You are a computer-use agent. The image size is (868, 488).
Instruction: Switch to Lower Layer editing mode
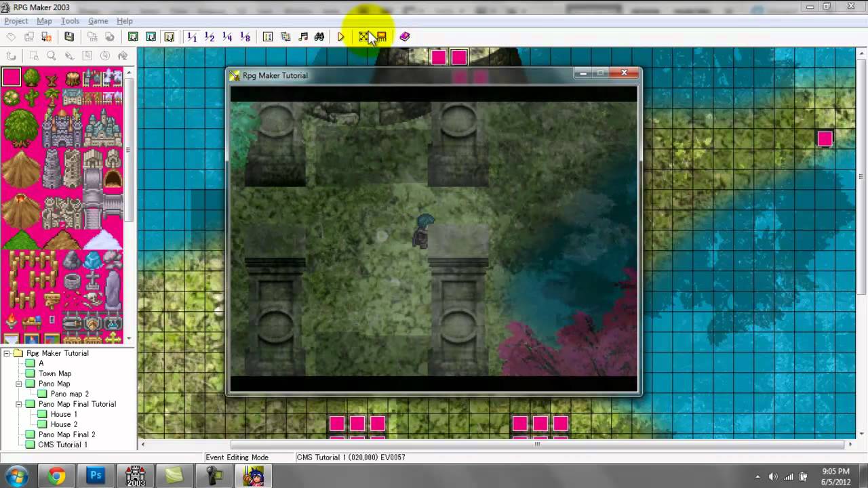point(133,37)
